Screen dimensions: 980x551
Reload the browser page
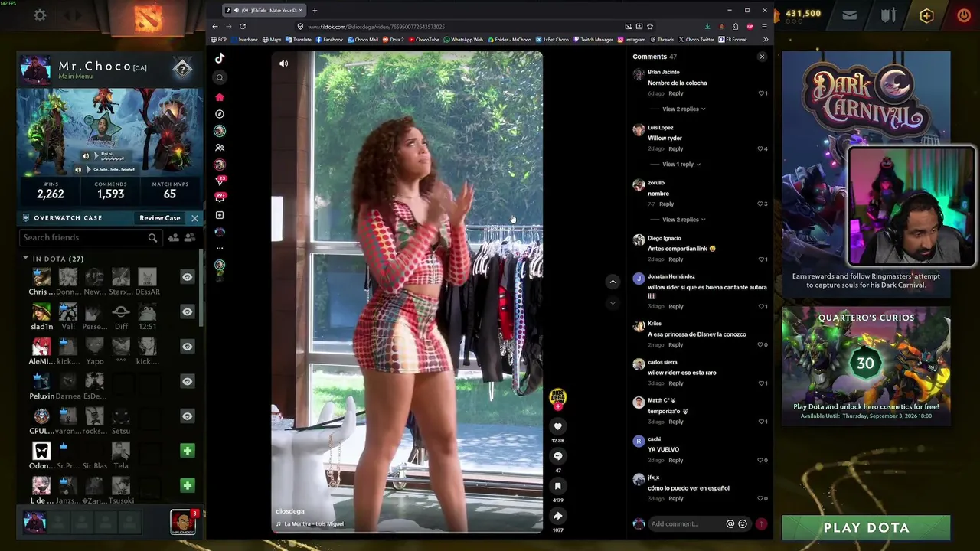point(243,27)
